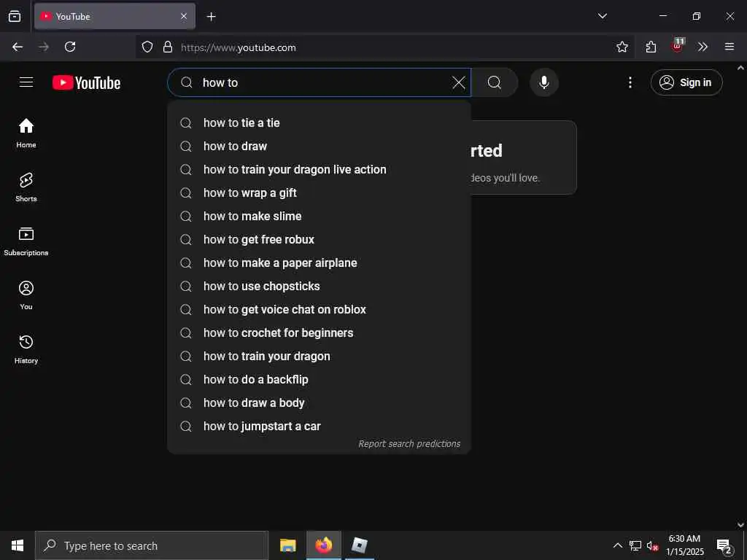Choose 'how to crochet for beginners'

click(x=320, y=332)
